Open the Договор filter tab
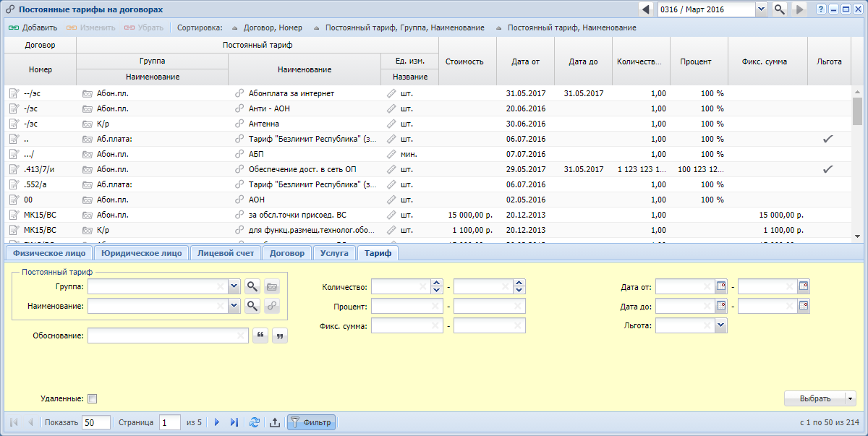 coord(287,253)
